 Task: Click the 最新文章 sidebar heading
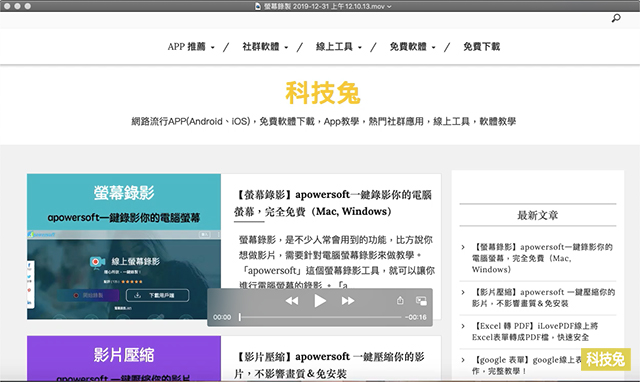538,215
